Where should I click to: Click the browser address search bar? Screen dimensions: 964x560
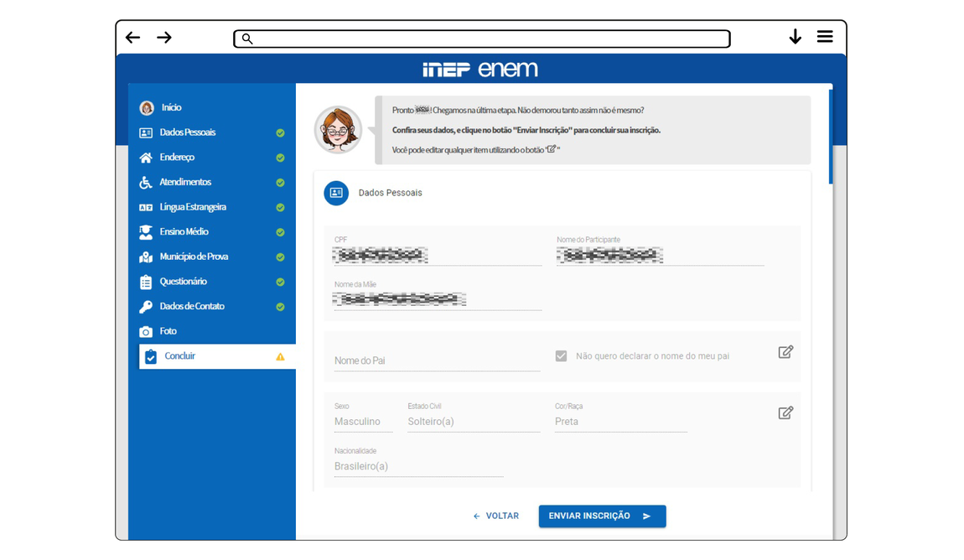(482, 39)
